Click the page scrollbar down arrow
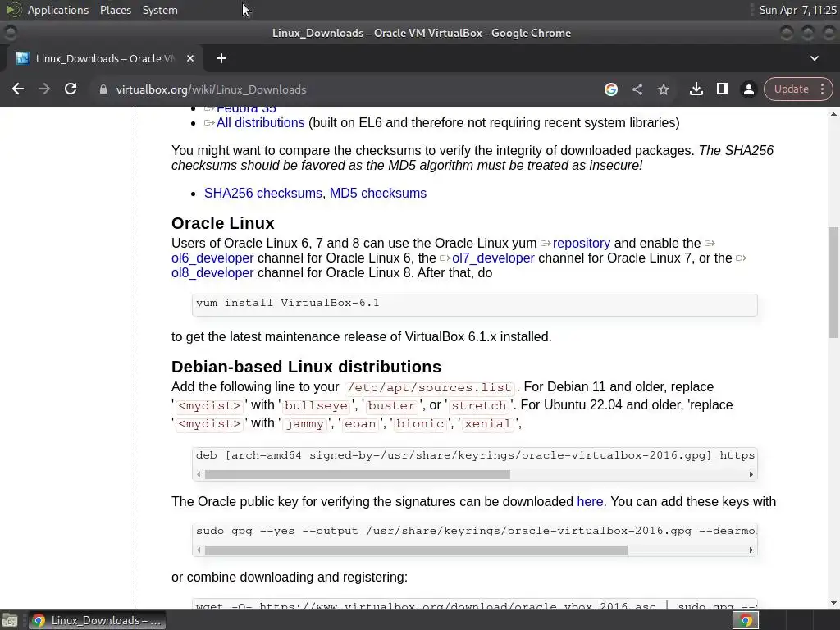 pos(833,603)
